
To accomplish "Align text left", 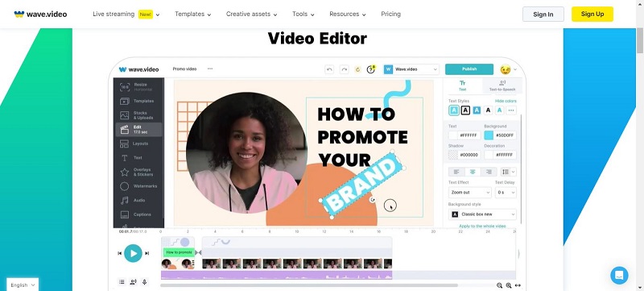I will [x=456, y=172].
